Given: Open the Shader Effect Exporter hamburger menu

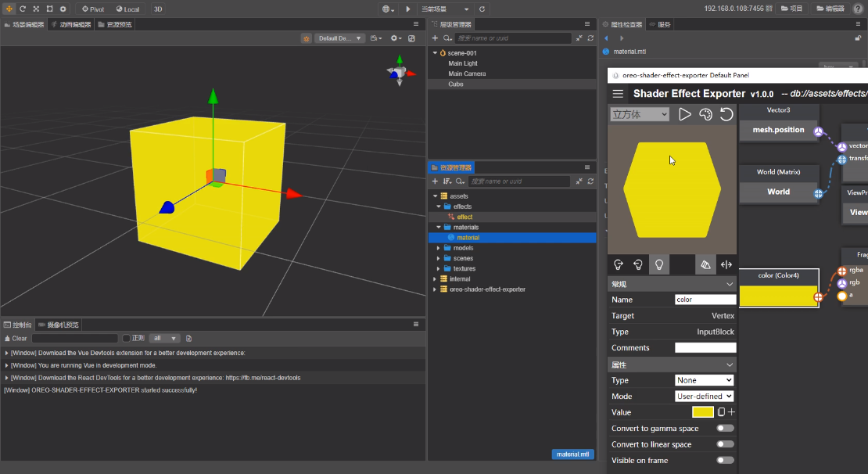Looking at the screenshot, I should 618,94.
